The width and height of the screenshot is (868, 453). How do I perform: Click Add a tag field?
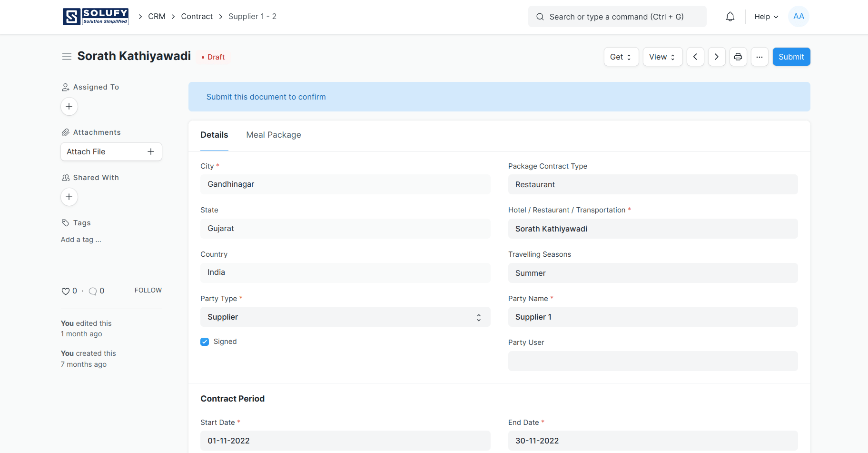[81, 240]
